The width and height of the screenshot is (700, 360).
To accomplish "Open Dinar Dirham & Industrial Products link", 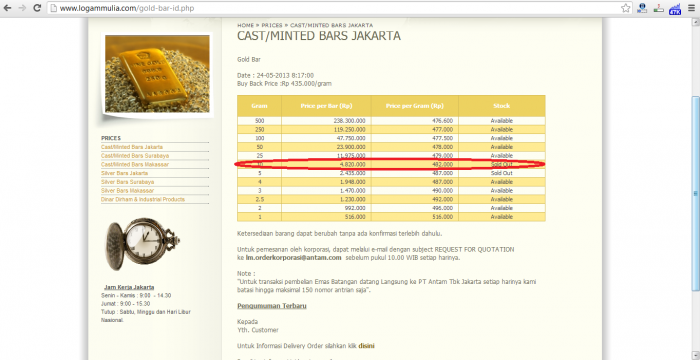I will (x=143, y=199).
